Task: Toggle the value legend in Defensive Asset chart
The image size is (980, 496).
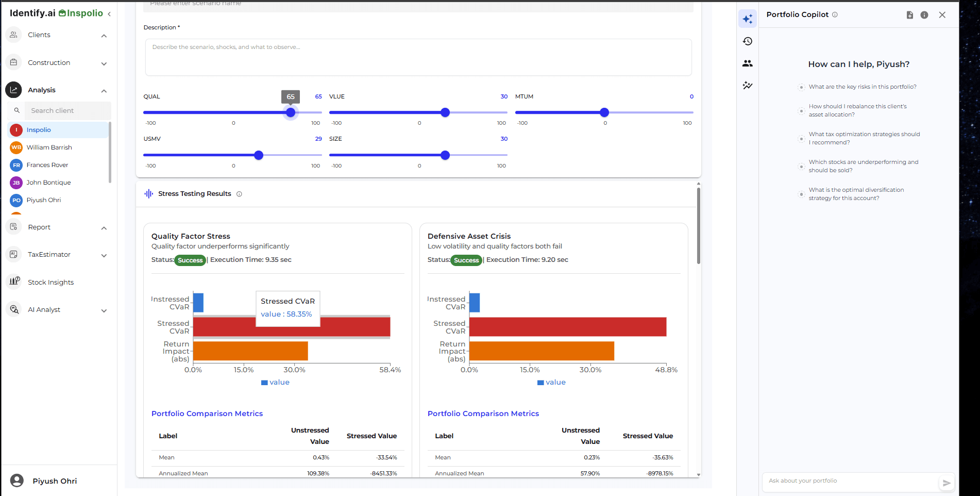Action: click(551, 383)
